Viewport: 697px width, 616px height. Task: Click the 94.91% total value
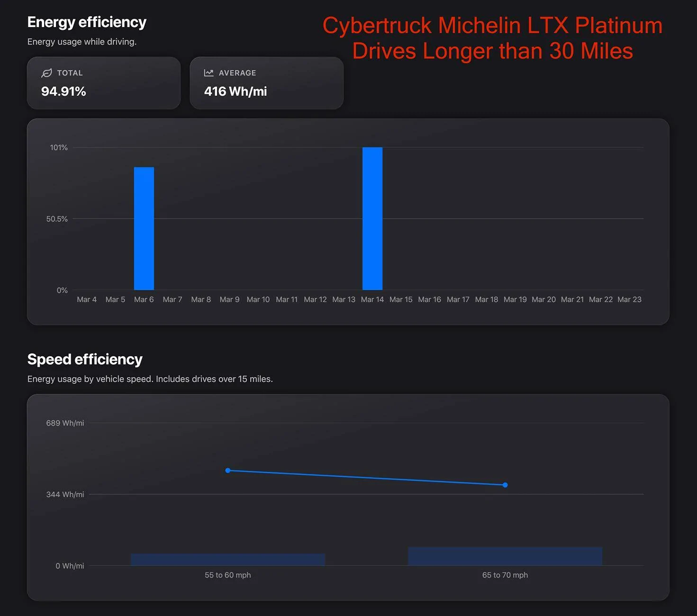63,91
